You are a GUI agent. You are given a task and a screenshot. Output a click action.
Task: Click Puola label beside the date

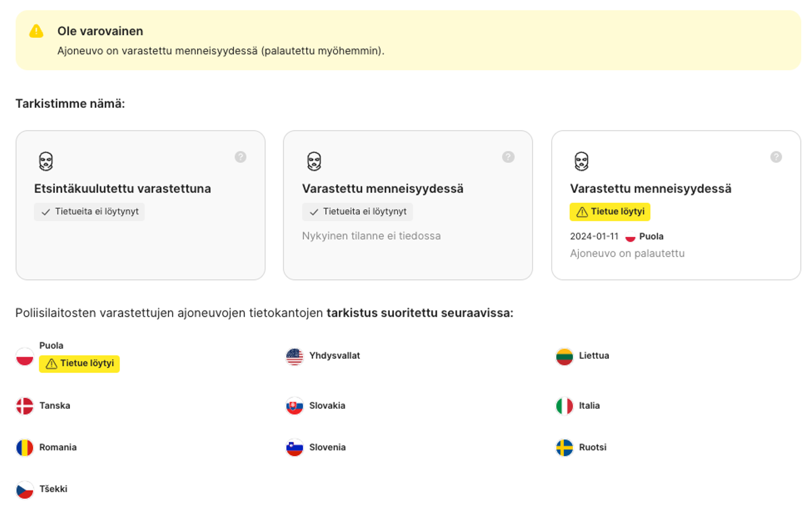point(651,236)
